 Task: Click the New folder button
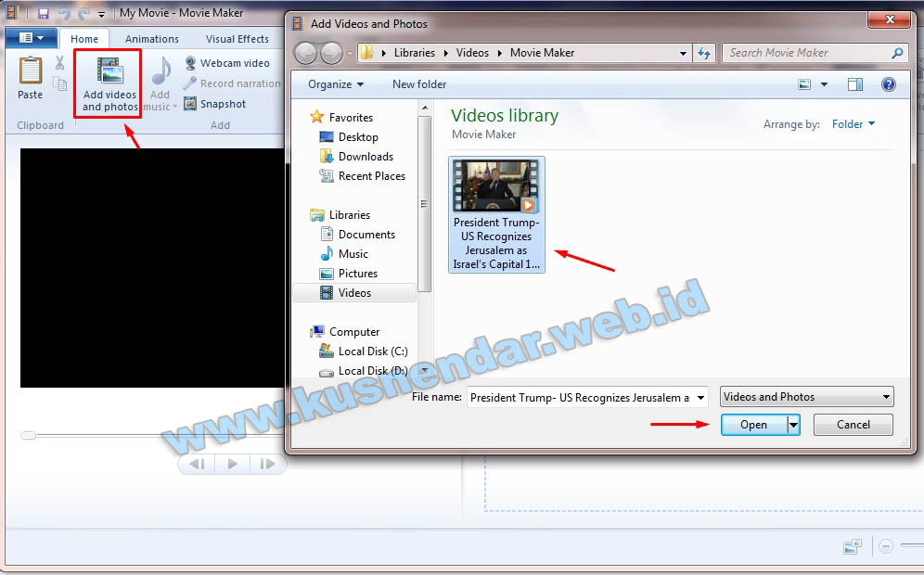pos(419,84)
